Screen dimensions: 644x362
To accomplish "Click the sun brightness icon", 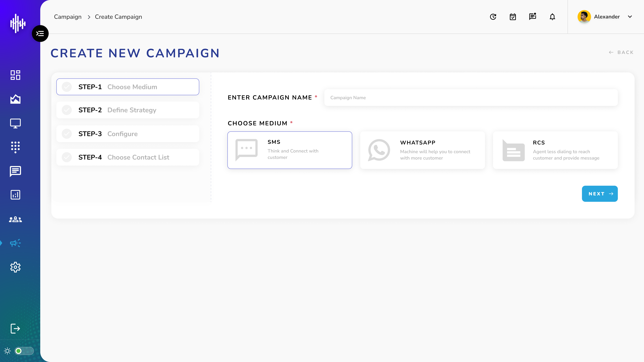I will point(7,351).
